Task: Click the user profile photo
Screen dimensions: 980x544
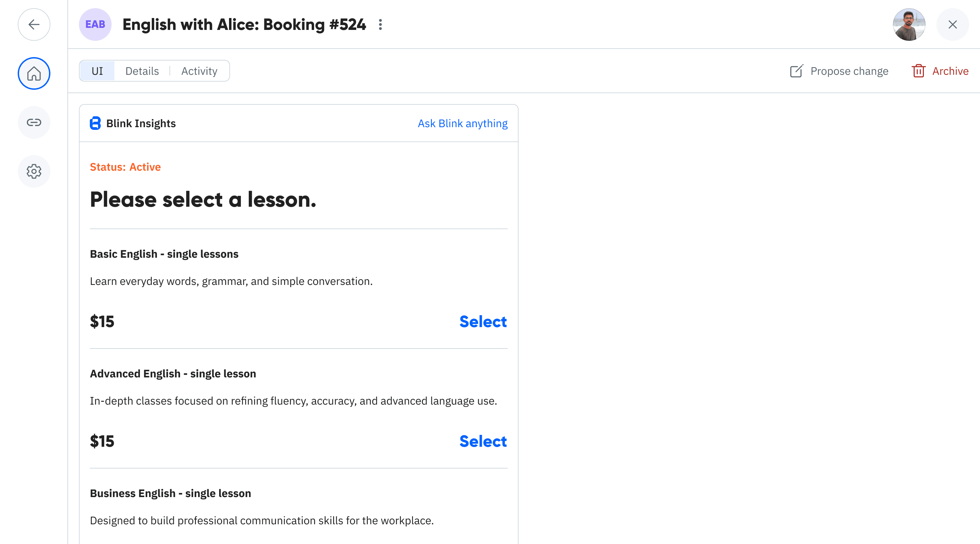Action: [909, 24]
